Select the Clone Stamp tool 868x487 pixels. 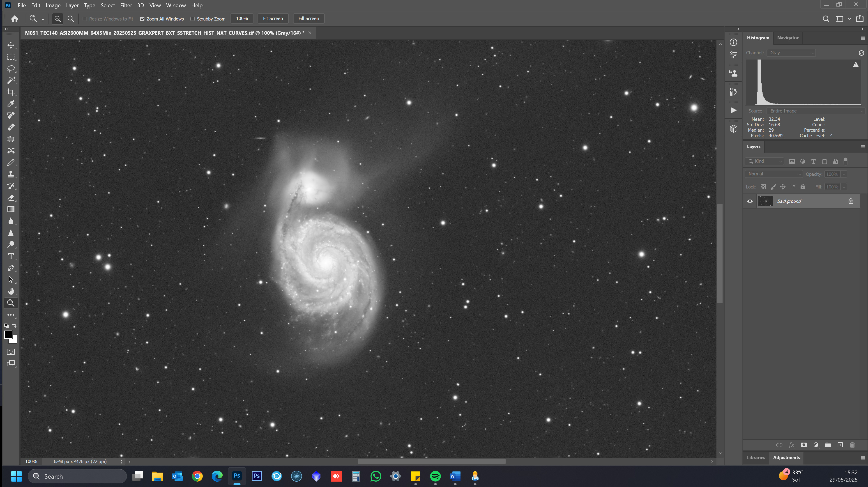point(11,174)
